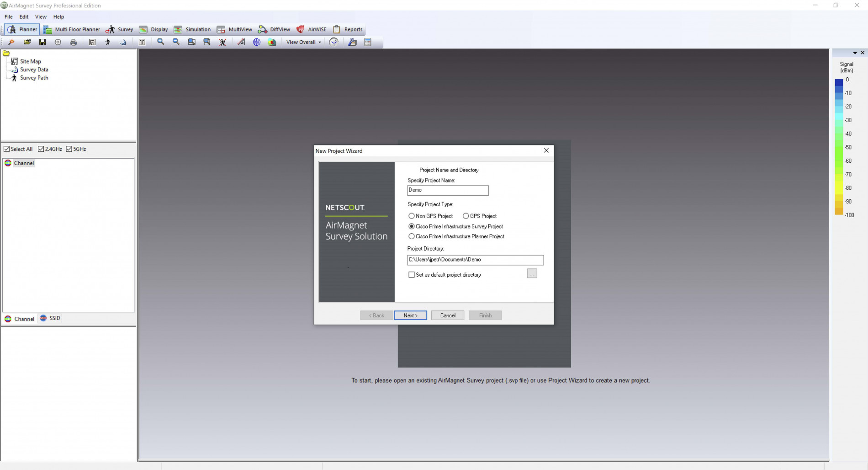The height and width of the screenshot is (470, 868).
Task: Toggle the 5GHz band checkbox
Action: coord(69,149)
